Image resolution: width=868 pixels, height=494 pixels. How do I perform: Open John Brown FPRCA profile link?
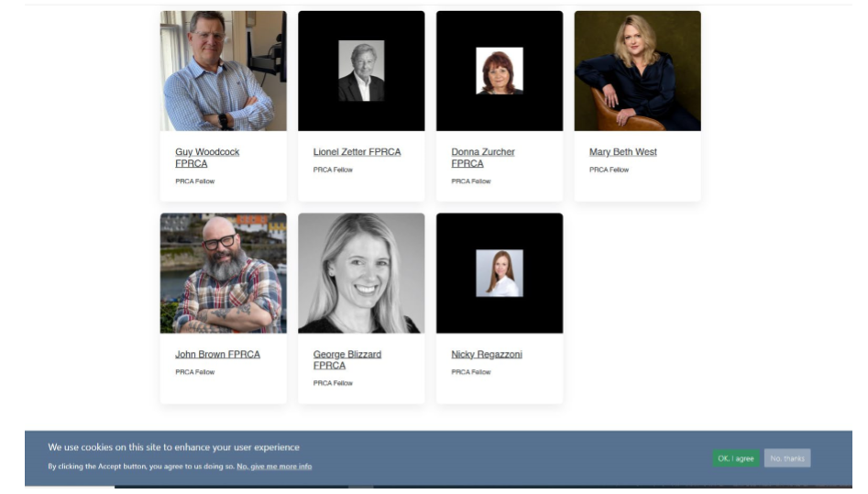217,355
